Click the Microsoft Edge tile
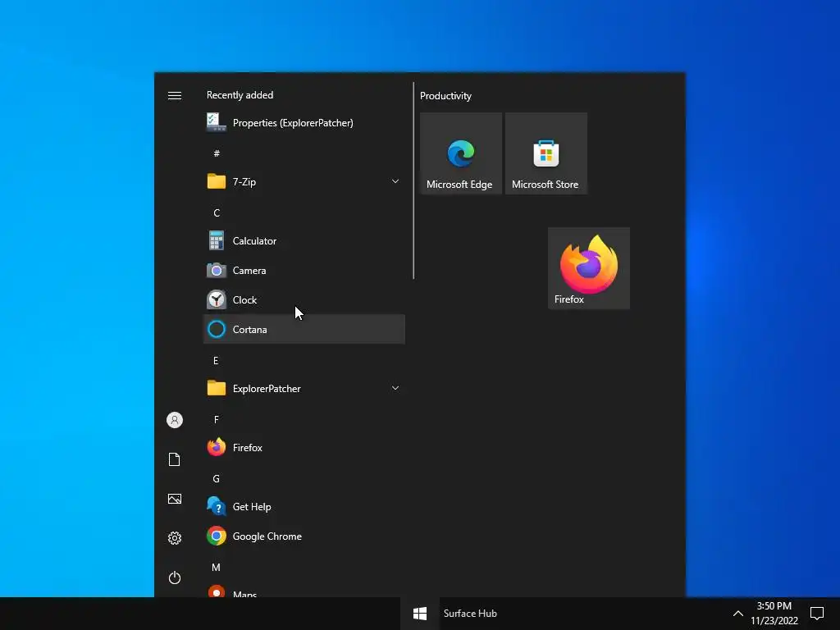 [461, 153]
